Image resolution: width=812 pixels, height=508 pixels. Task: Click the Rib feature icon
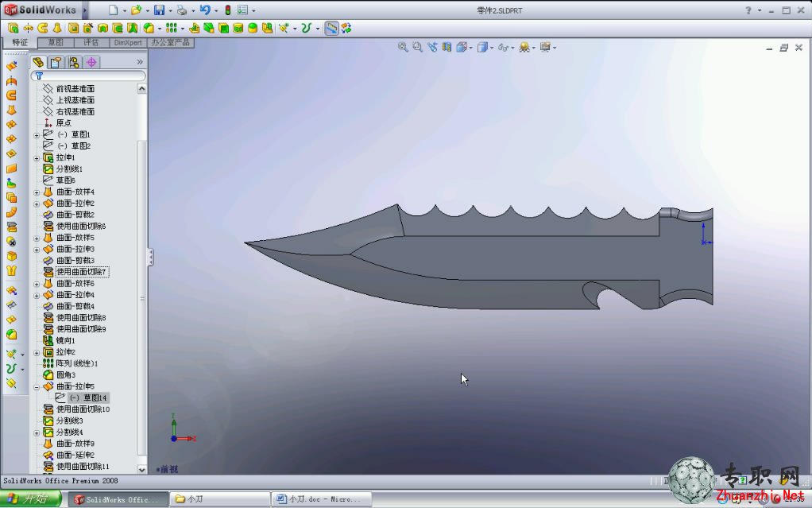(194, 28)
